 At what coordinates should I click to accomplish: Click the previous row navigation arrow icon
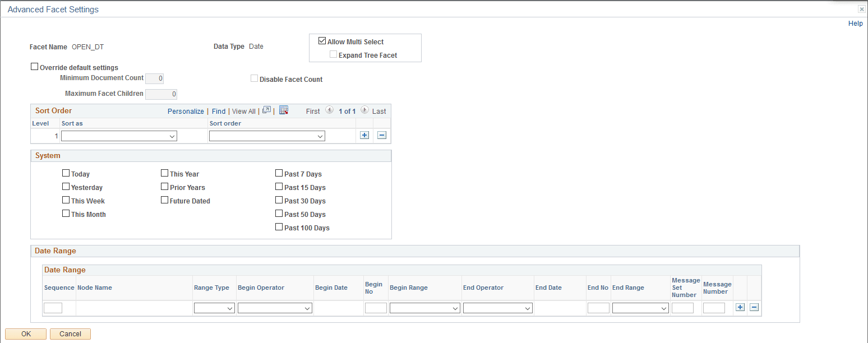[x=330, y=110]
